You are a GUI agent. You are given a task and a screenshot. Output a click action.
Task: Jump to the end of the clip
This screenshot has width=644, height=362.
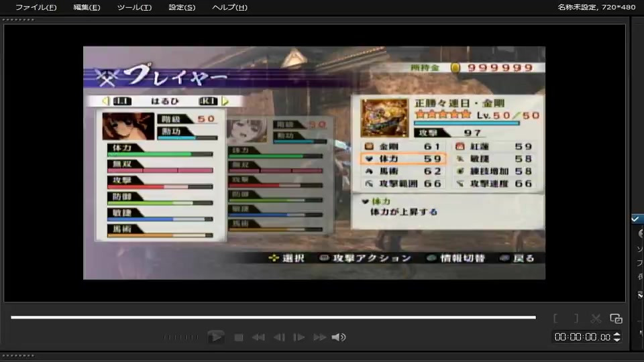[319, 337]
